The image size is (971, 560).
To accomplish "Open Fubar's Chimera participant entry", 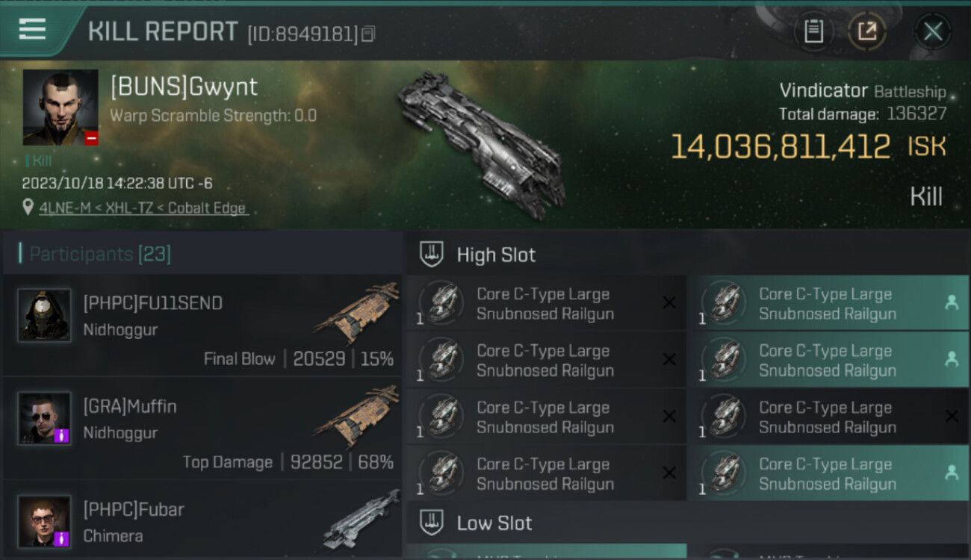I will tap(202, 520).
